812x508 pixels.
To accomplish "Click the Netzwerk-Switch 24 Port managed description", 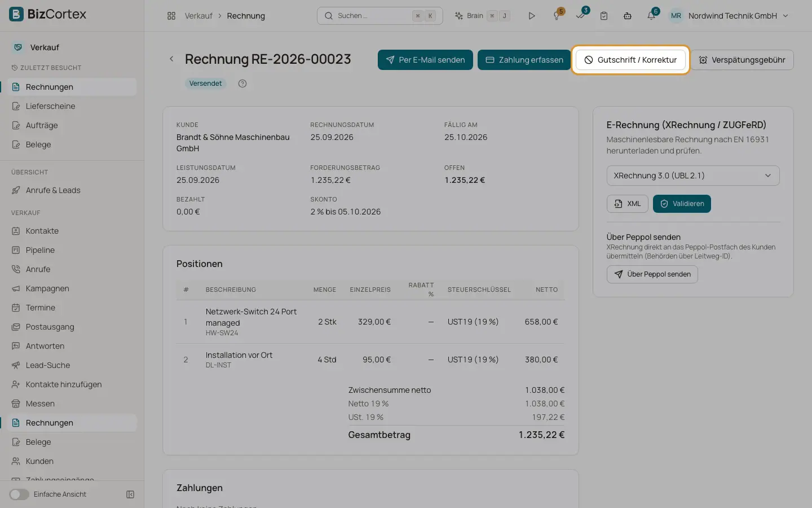I will (x=251, y=317).
